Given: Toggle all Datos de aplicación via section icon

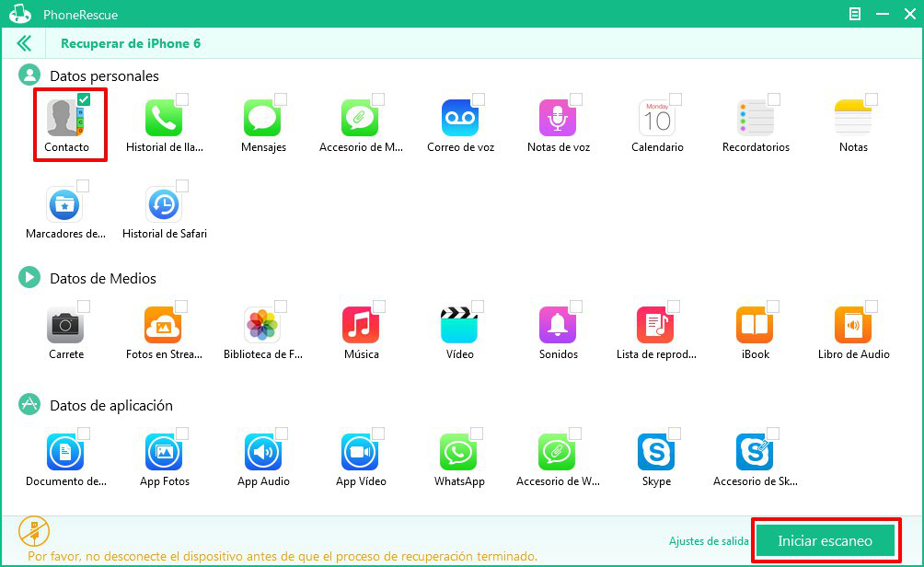Looking at the screenshot, I should click(x=29, y=404).
